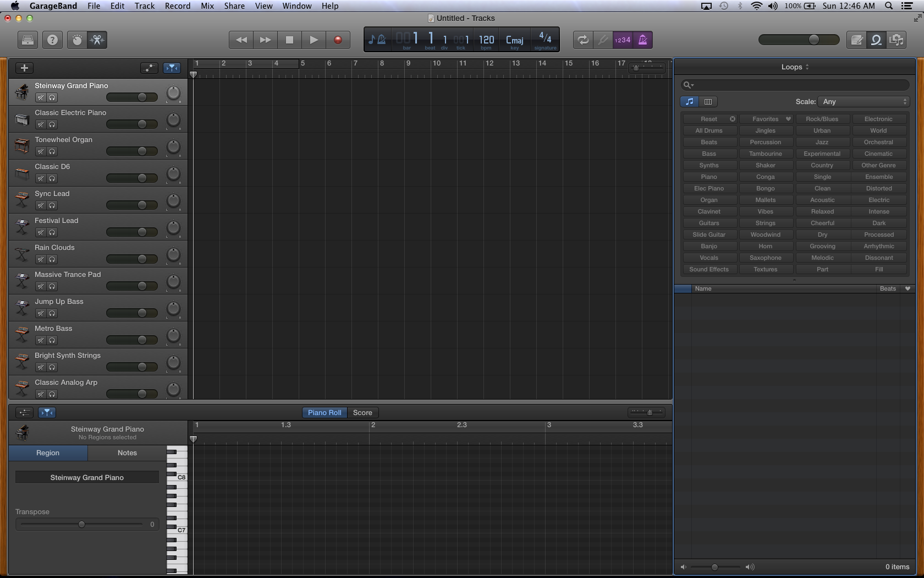Open Spotlight search in menu bar
Screen dimensions: 924x578
pyautogui.click(x=889, y=6)
